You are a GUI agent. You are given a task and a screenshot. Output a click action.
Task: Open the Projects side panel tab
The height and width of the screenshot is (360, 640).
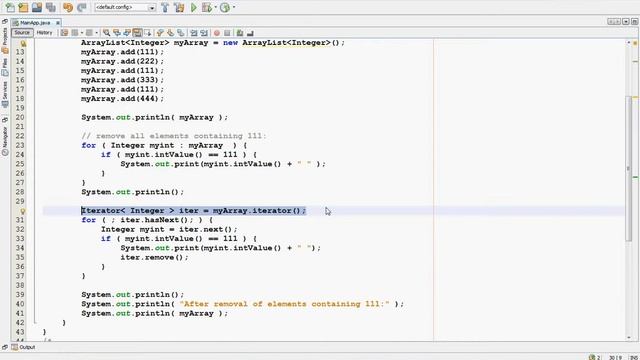pos(5,40)
